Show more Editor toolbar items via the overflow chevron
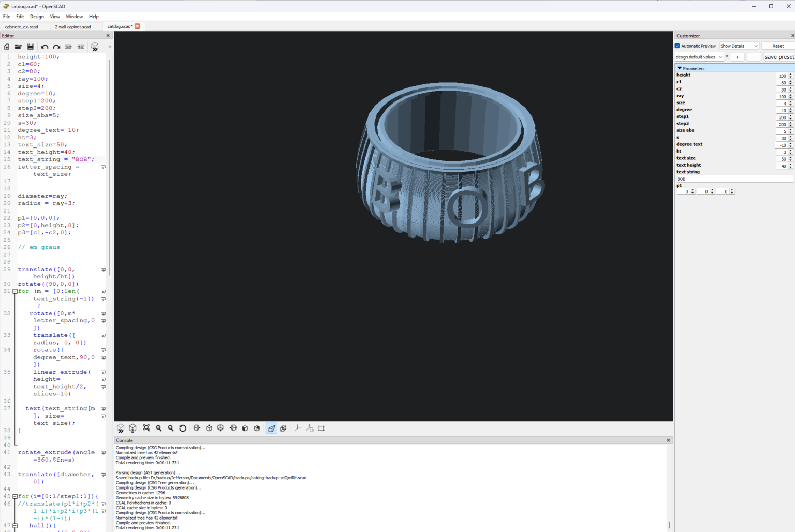Image resolution: width=795 pixels, height=532 pixels. (x=110, y=47)
